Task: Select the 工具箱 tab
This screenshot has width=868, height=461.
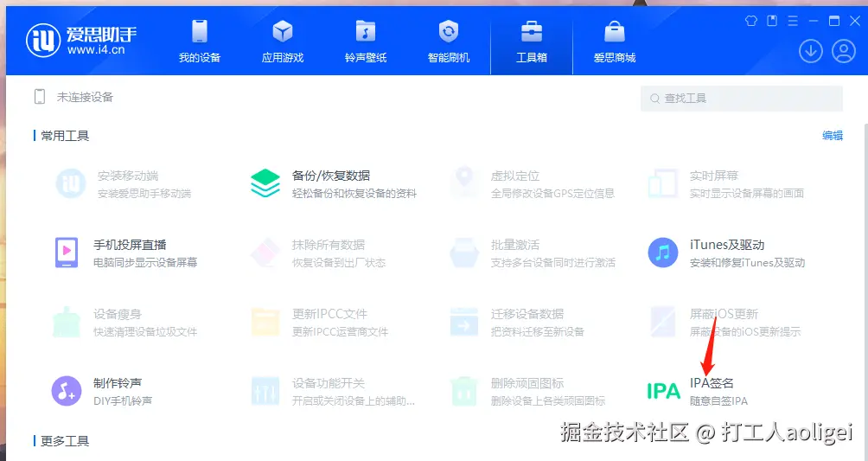Action: pyautogui.click(x=532, y=41)
